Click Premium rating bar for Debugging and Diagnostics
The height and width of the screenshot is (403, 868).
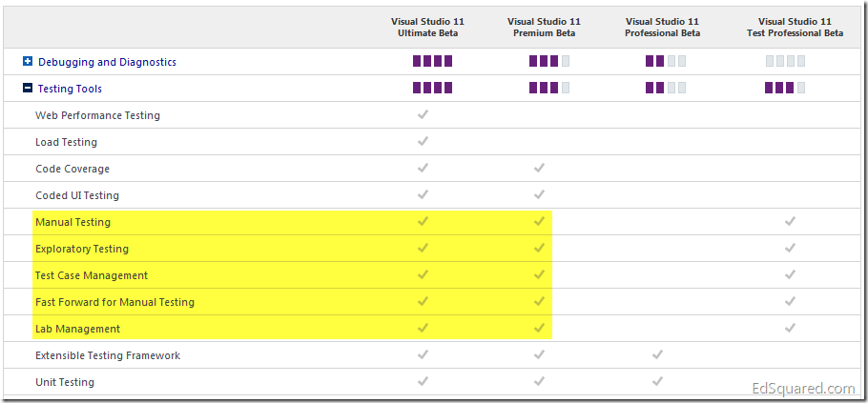point(549,61)
